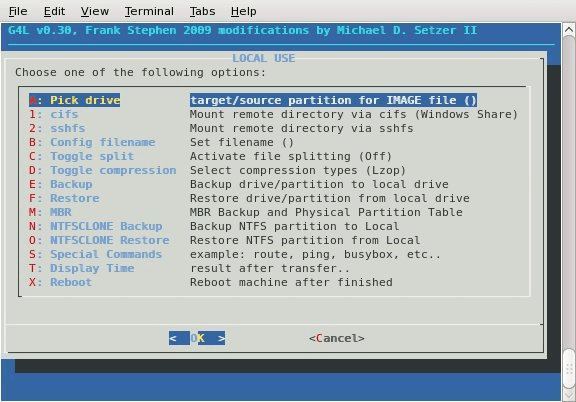Click 'result after transfer..' description

pos(270,268)
